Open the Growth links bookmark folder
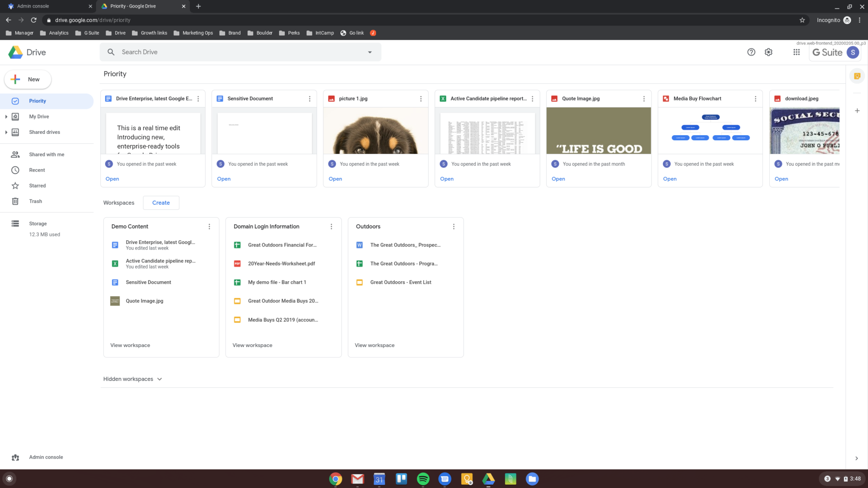This screenshot has width=868, height=488. (x=150, y=33)
